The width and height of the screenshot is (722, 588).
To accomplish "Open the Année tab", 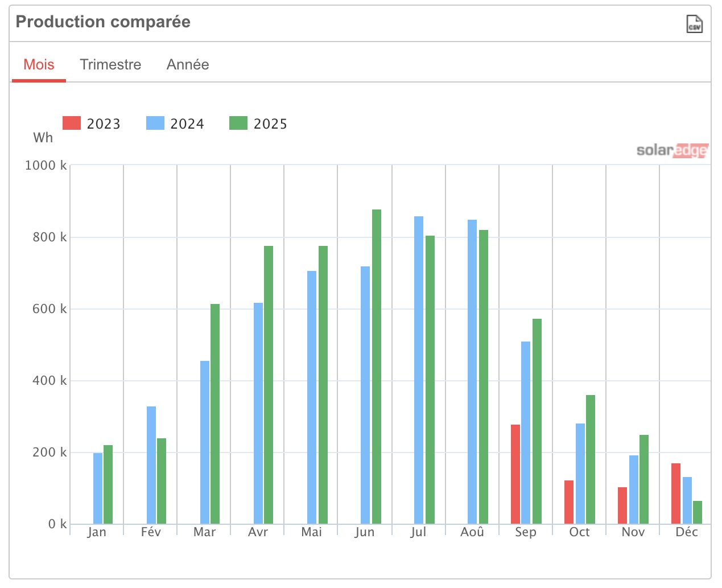I will [188, 64].
